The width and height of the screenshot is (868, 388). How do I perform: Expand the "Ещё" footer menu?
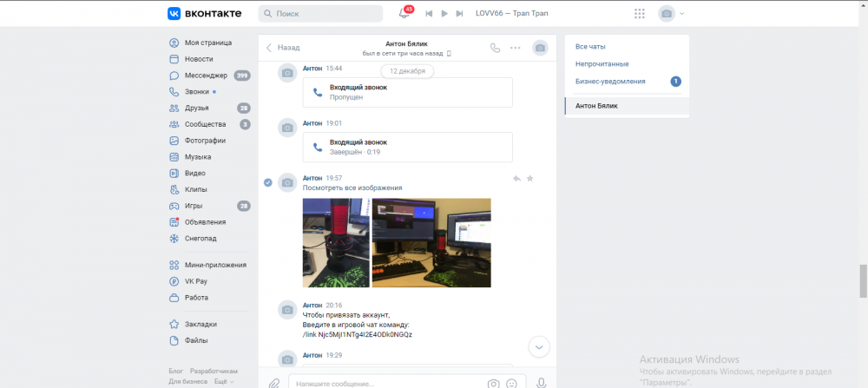coord(224,381)
